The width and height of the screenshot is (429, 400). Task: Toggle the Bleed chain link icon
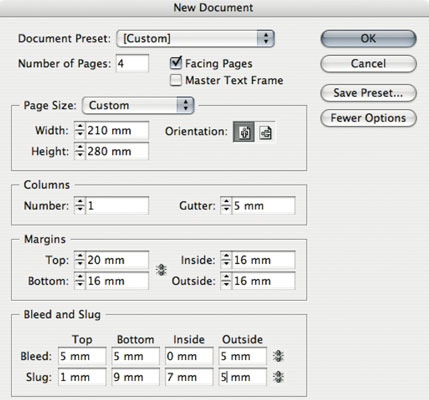point(278,356)
